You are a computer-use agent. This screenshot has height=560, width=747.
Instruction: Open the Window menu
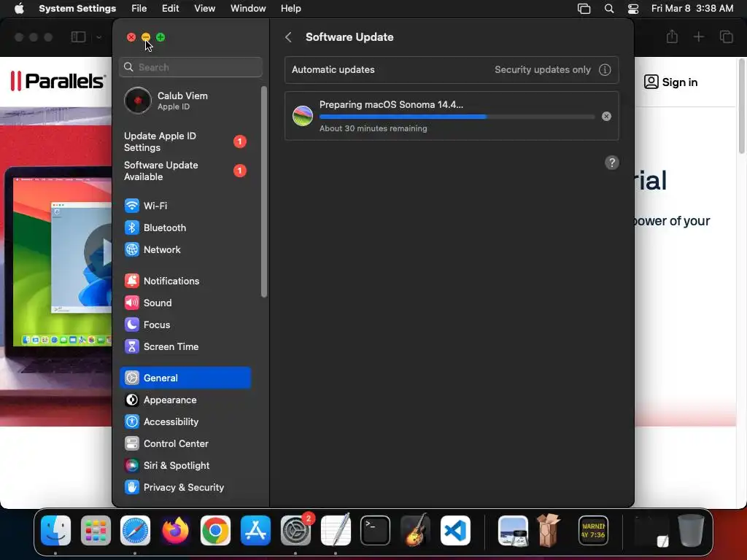(x=248, y=9)
